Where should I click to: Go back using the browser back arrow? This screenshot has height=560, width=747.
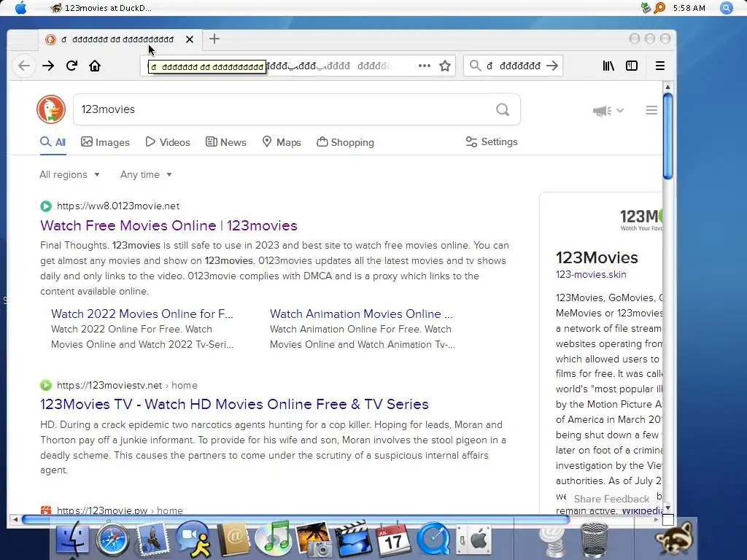coord(24,66)
